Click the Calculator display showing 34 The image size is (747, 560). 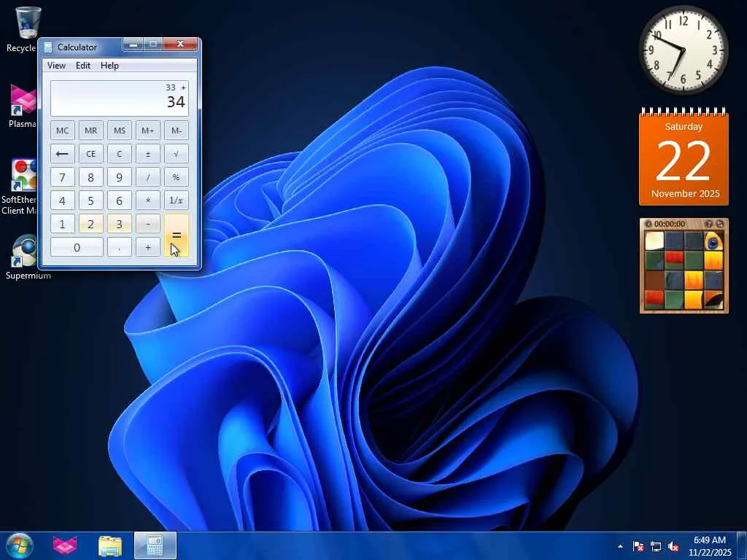pos(120,98)
